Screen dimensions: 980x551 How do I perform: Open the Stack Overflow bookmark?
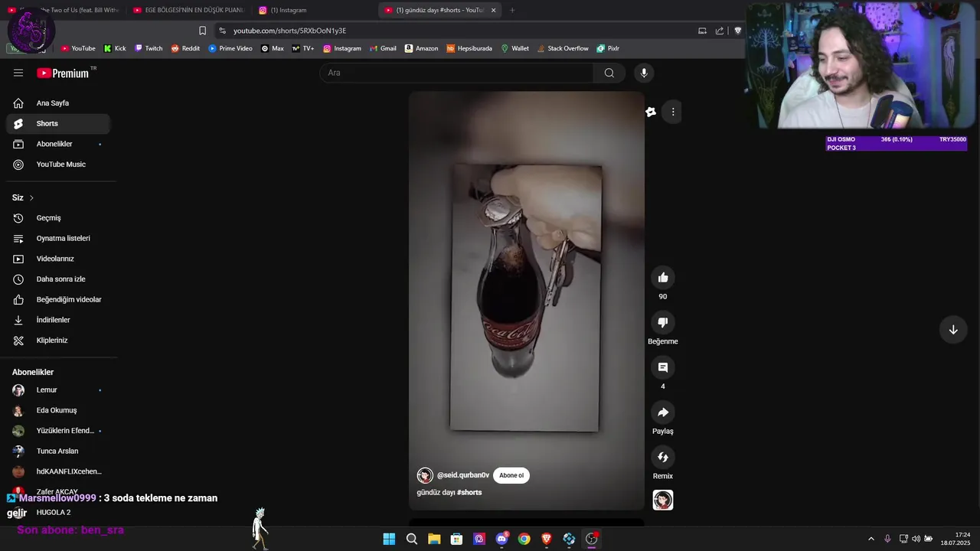tap(562, 48)
